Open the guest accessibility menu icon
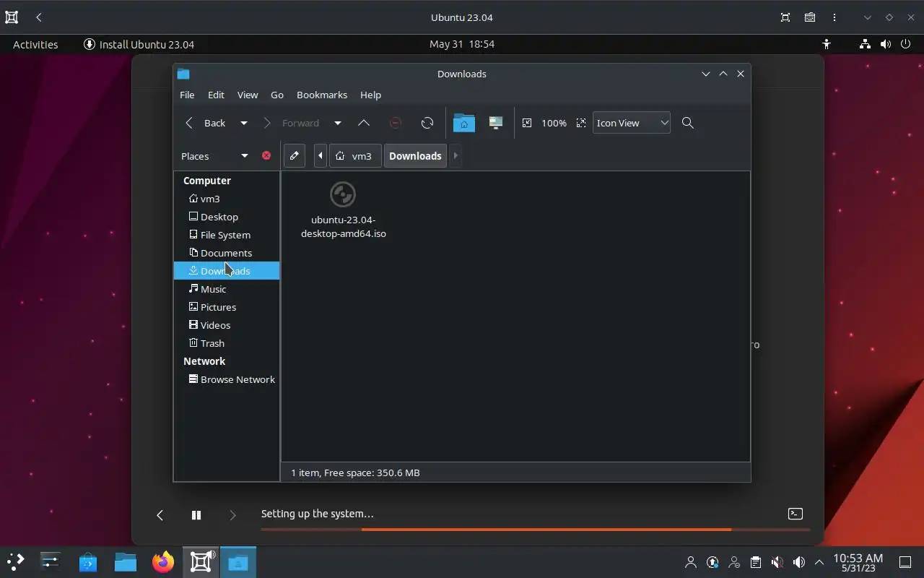924x578 pixels. pos(827,44)
